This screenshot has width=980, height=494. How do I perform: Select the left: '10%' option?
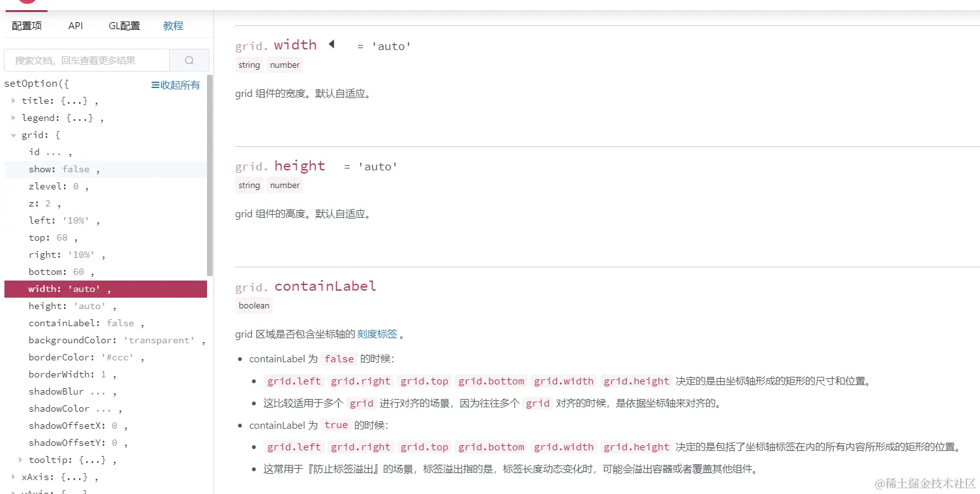[x=106, y=220]
